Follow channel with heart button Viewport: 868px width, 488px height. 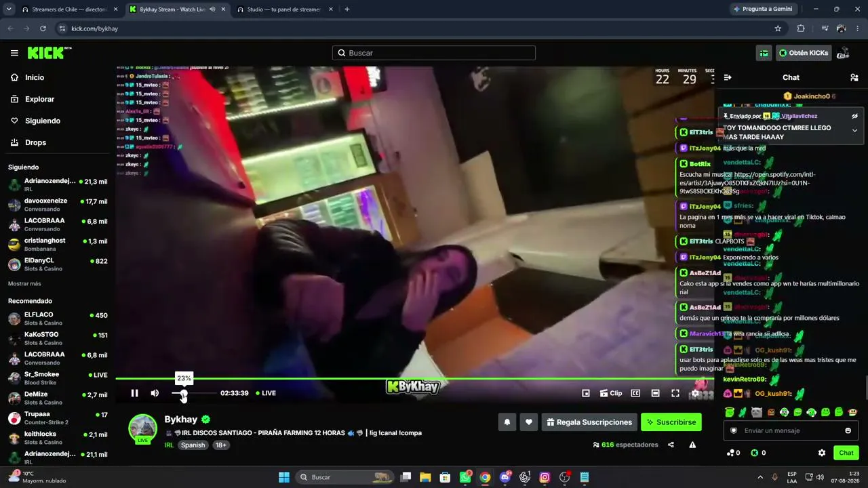tap(529, 422)
